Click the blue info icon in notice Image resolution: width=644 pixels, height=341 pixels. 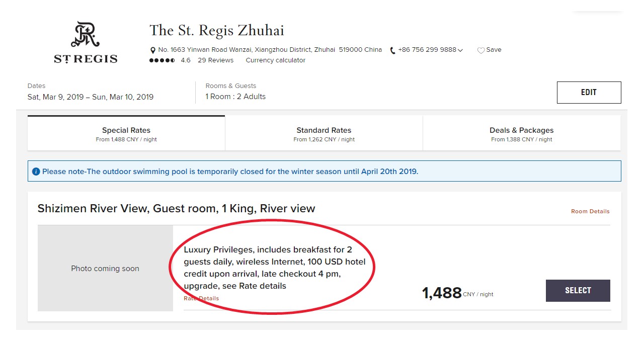(36, 172)
